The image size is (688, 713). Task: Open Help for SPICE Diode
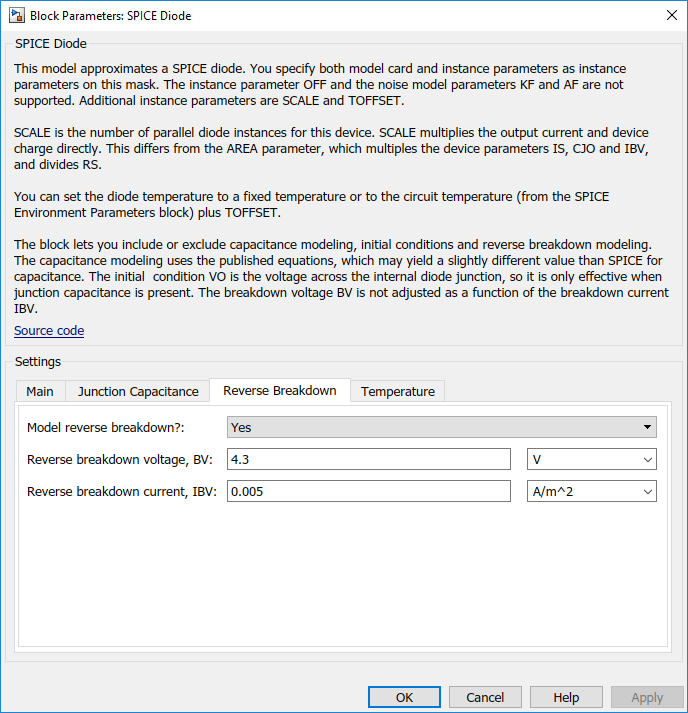pos(566,697)
